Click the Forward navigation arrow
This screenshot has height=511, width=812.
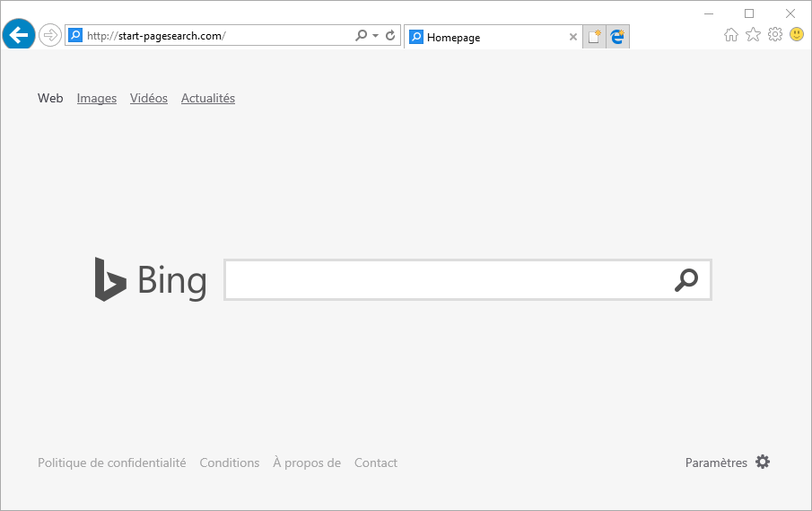[x=50, y=36]
